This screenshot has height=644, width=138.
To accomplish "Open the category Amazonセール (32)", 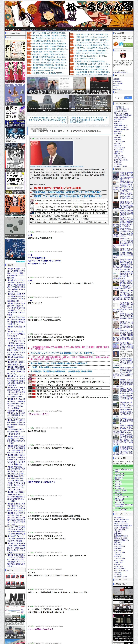I will (x=120, y=166).
